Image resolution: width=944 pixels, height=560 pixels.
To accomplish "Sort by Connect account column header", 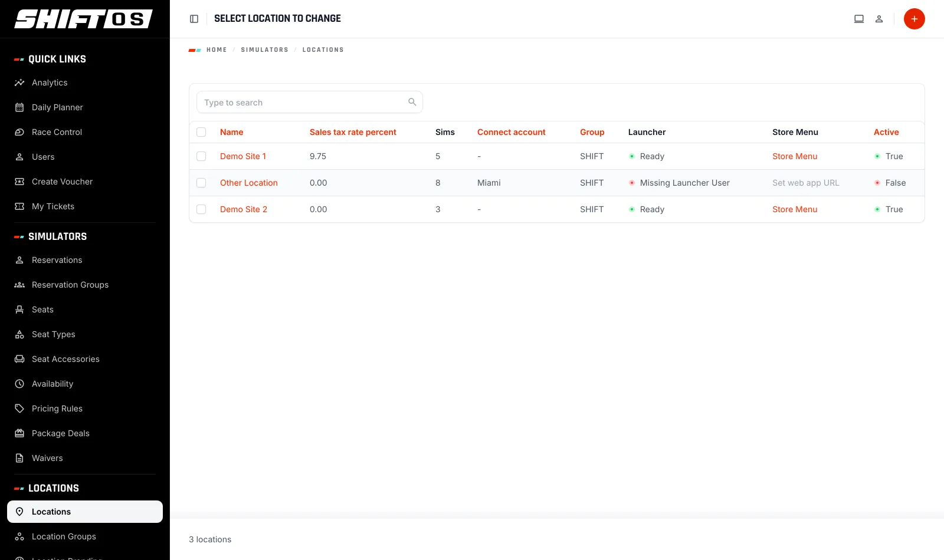I will pos(512,132).
